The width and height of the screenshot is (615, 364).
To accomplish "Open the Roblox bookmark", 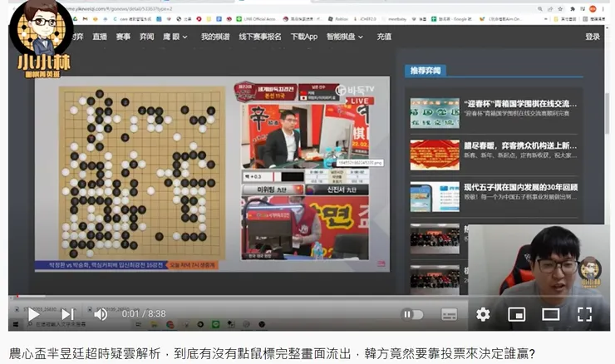I will coord(338,19).
